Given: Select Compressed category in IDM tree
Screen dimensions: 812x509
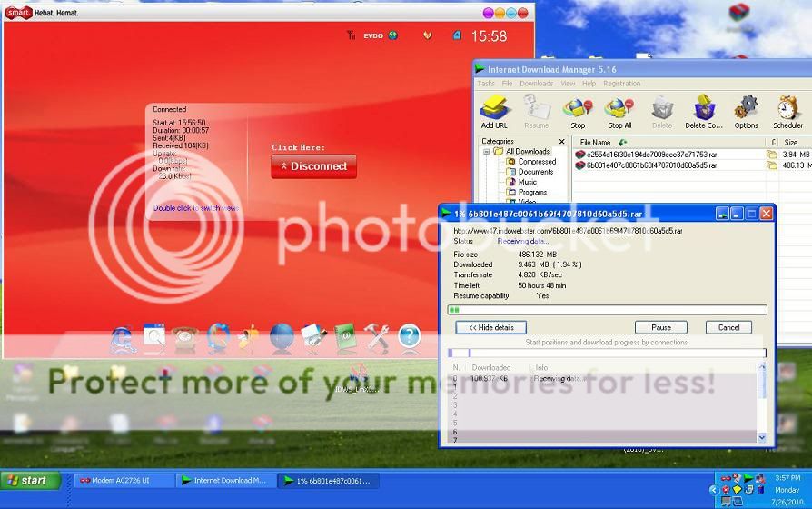Looking at the screenshot, I should click(531, 162).
